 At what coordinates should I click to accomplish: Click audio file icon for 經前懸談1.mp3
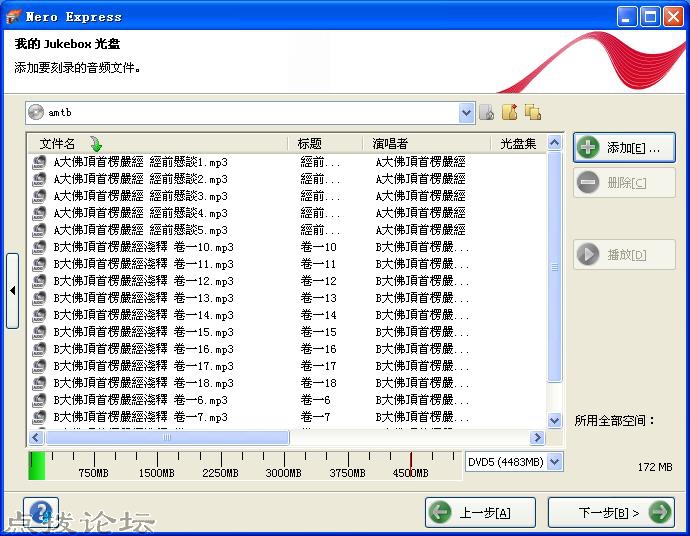[40, 162]
